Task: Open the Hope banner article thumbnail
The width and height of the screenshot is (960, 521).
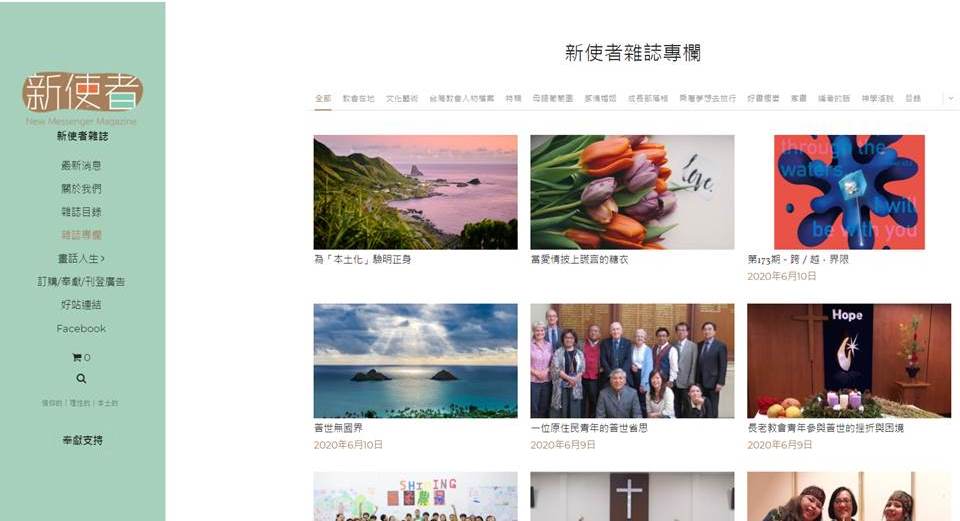Action: coord(849,361)
